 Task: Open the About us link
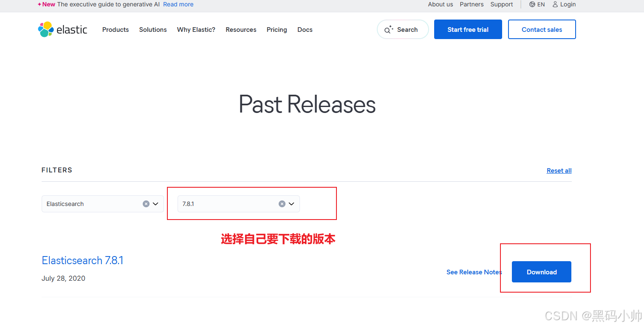pyautogui.click(x=441, y=4)
